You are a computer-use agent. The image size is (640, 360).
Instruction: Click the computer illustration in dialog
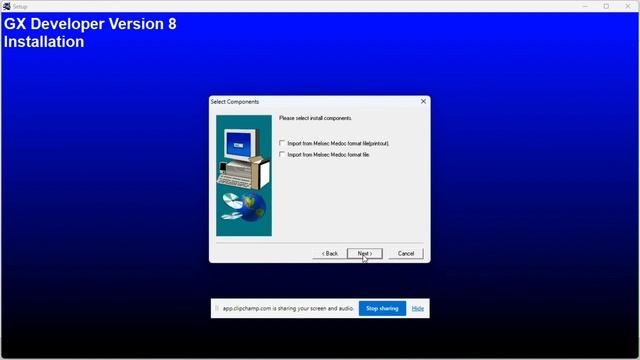coord(244,176)
